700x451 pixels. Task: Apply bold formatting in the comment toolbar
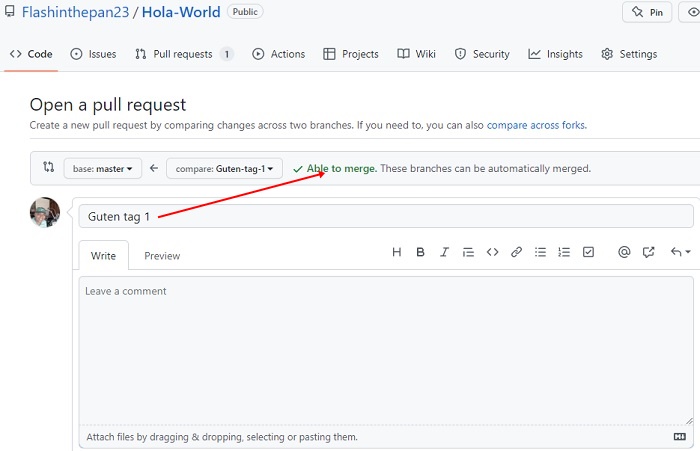[x=420, y=252]
